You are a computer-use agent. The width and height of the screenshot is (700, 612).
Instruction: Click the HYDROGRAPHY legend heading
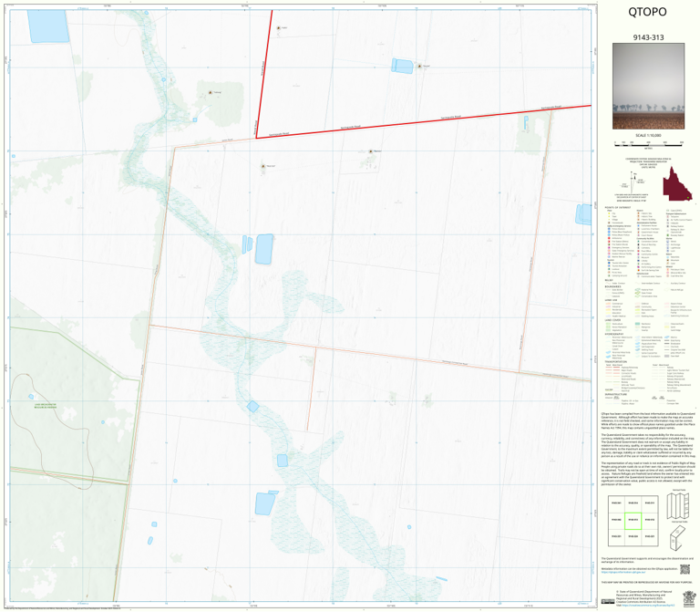click(x=614, y=334)
